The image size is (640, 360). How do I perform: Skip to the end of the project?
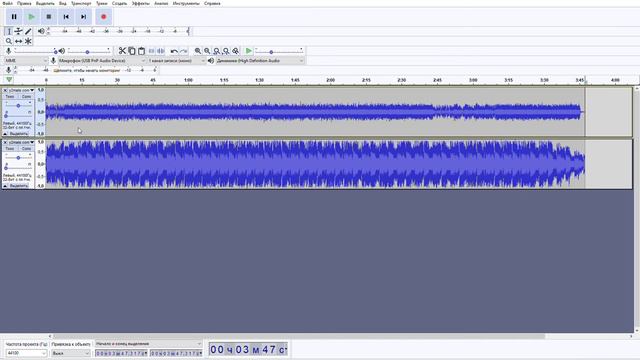[x=83, y=17]
